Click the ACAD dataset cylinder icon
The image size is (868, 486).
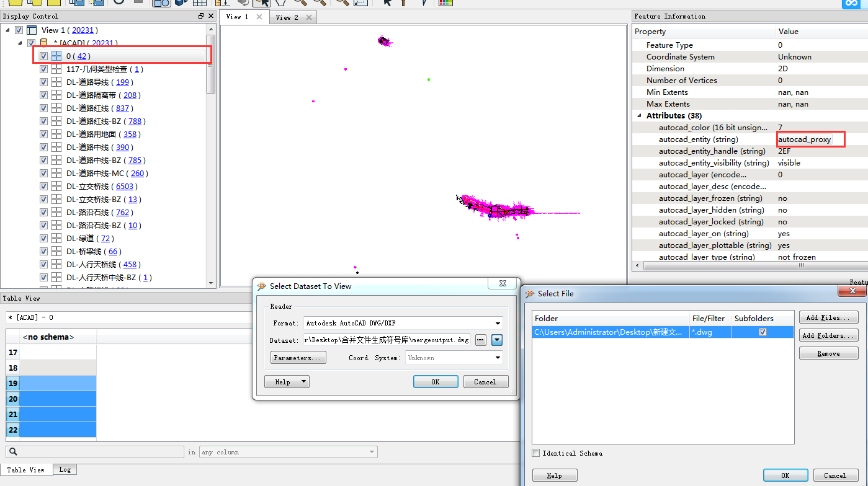pyautogui.click(x=43, y=43)
